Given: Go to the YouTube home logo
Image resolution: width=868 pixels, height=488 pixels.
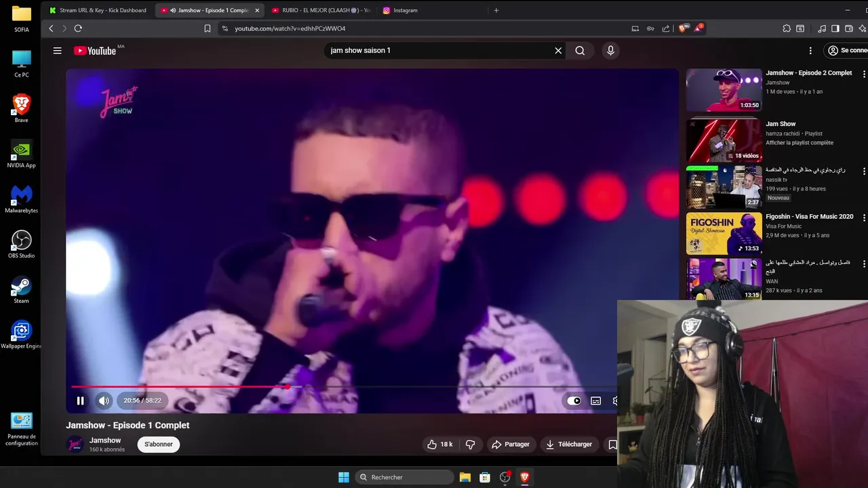Looking at the screenshot, I should tap(95, 51).
